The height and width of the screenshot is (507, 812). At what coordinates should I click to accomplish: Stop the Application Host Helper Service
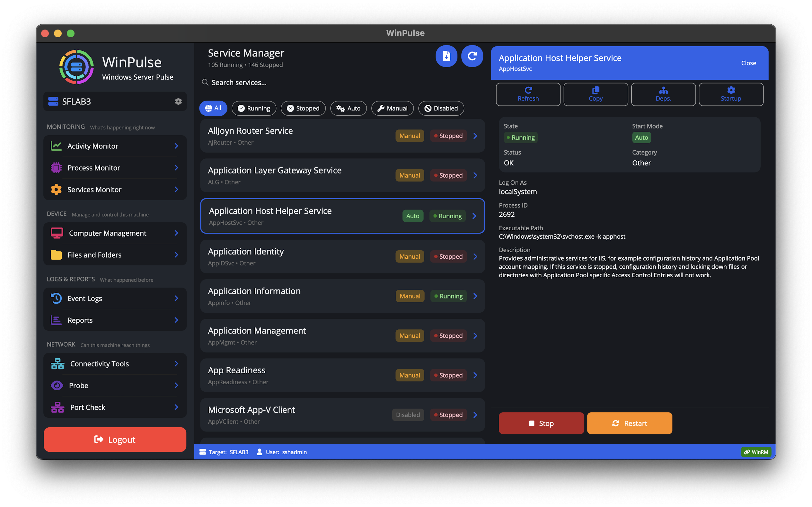coord(541,423)
